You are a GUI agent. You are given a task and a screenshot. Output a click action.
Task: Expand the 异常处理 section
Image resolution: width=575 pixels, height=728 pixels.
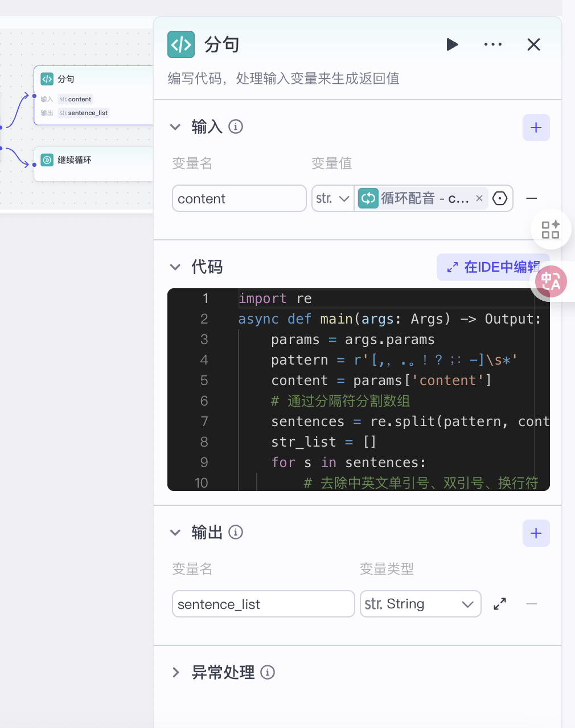pos(176,673)
